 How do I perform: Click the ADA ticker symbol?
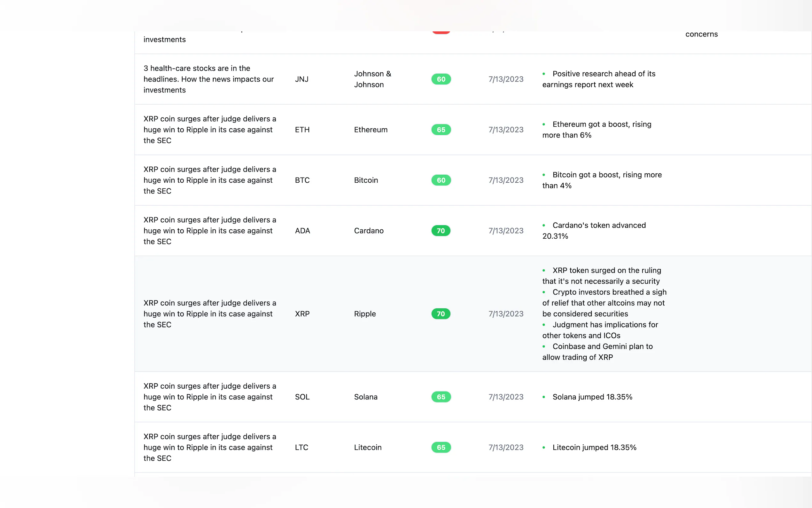[302, 231]
